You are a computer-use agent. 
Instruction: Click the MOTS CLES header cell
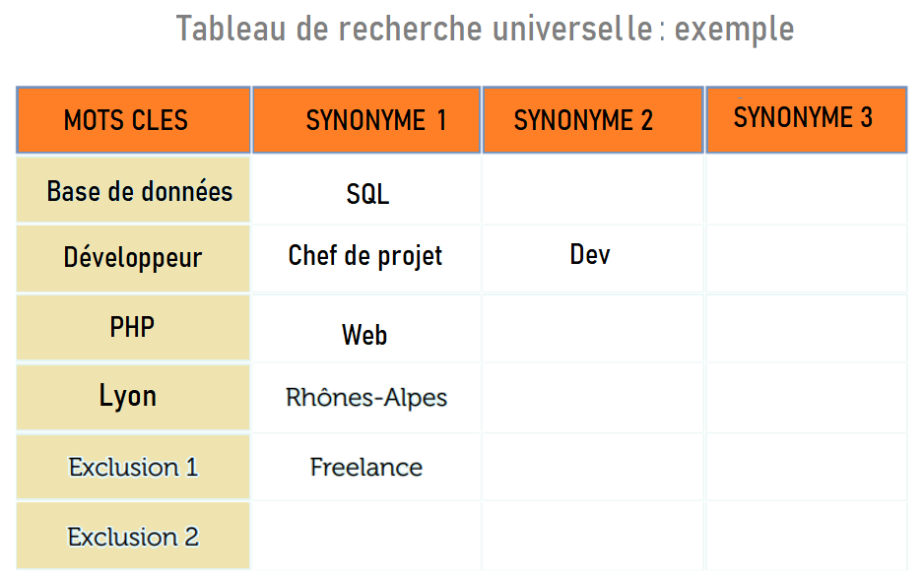(x=134, y=120)
